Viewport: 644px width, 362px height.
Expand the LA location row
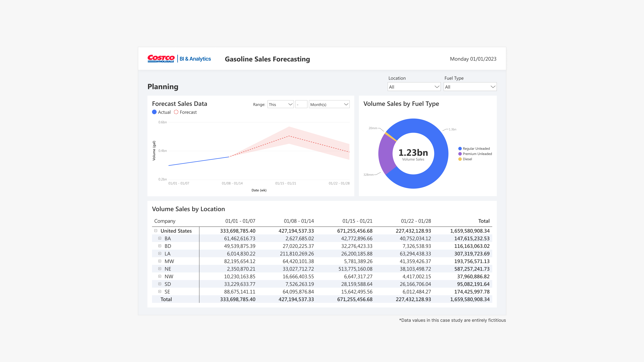pos(160,254)
